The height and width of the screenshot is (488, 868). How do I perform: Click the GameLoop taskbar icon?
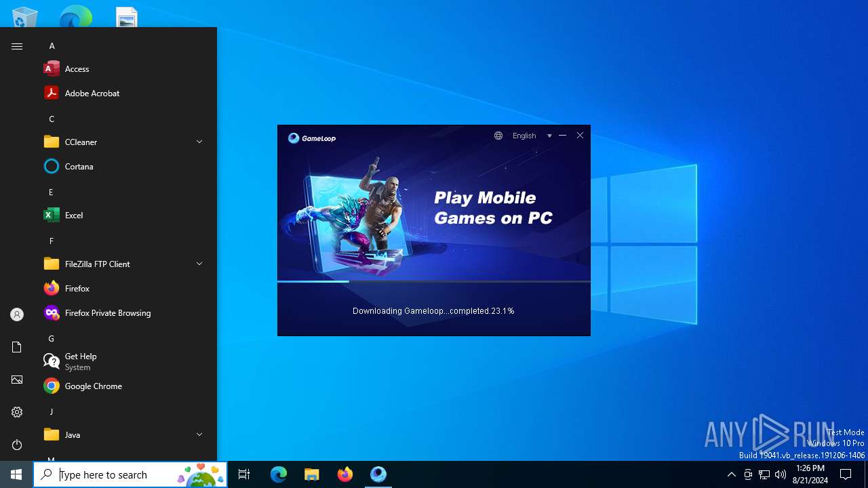click(x=378, y=474)
